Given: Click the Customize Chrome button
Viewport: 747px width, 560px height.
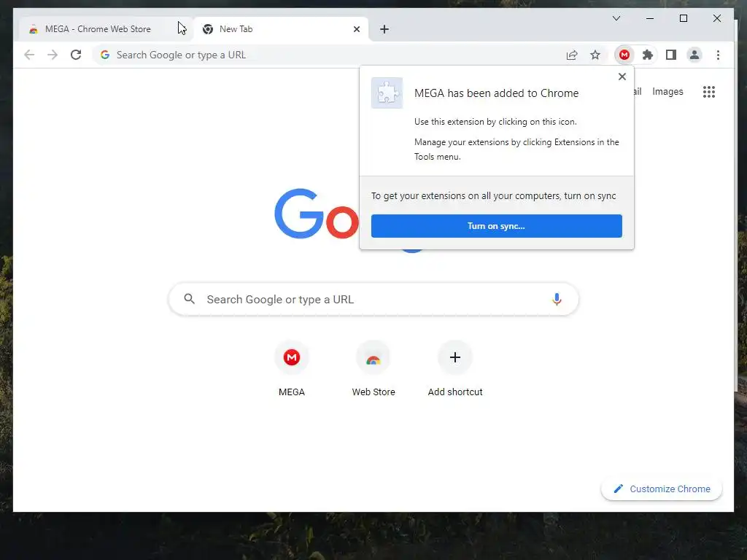Looking at the screenshot, I should pos(661,489).
